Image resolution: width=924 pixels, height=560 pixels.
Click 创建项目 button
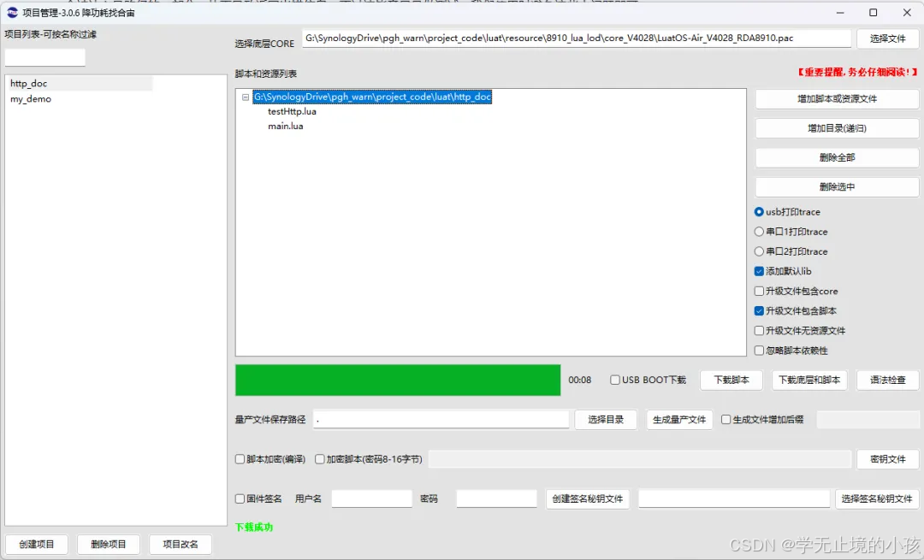37,545
